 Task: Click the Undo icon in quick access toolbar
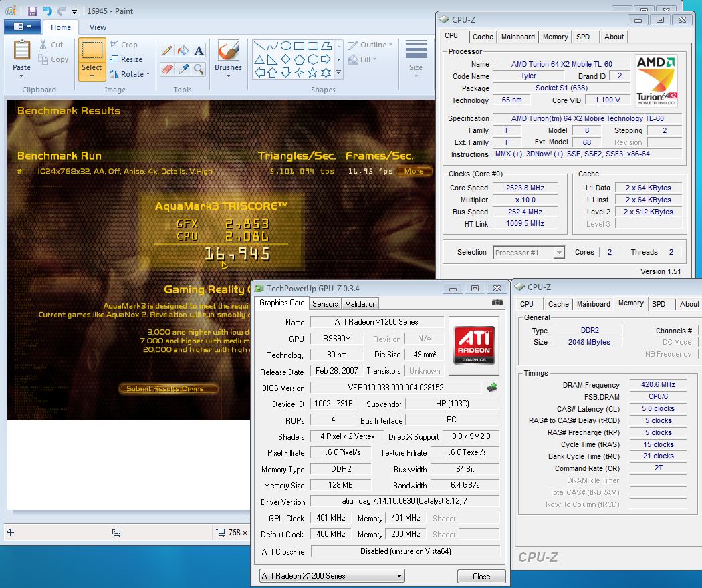47,11
